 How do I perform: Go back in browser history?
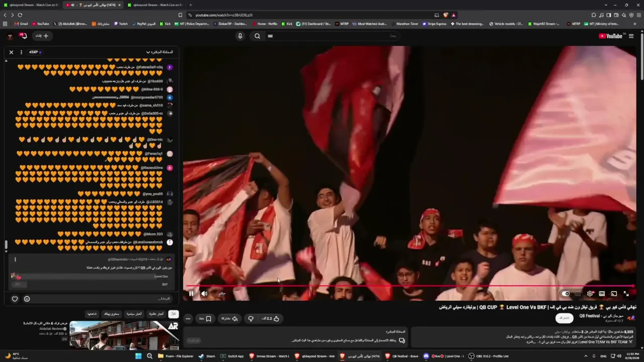[x=5, y=15]
